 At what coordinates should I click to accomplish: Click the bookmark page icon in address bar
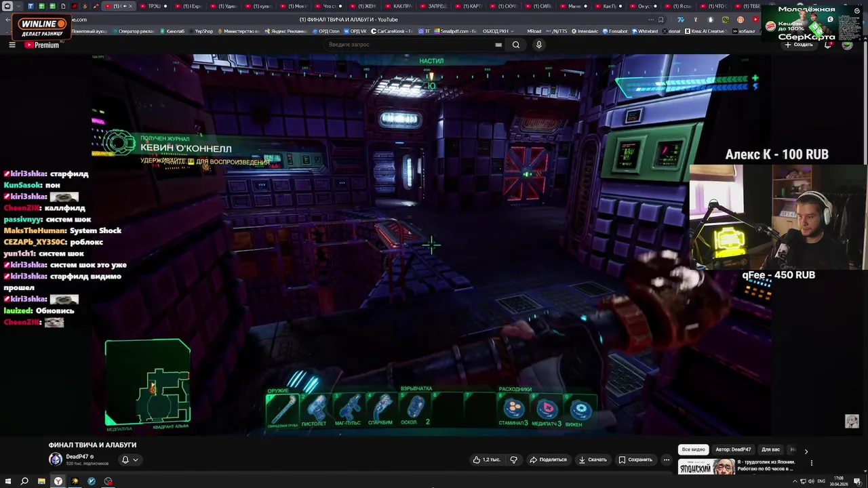[x=660, y=20]
